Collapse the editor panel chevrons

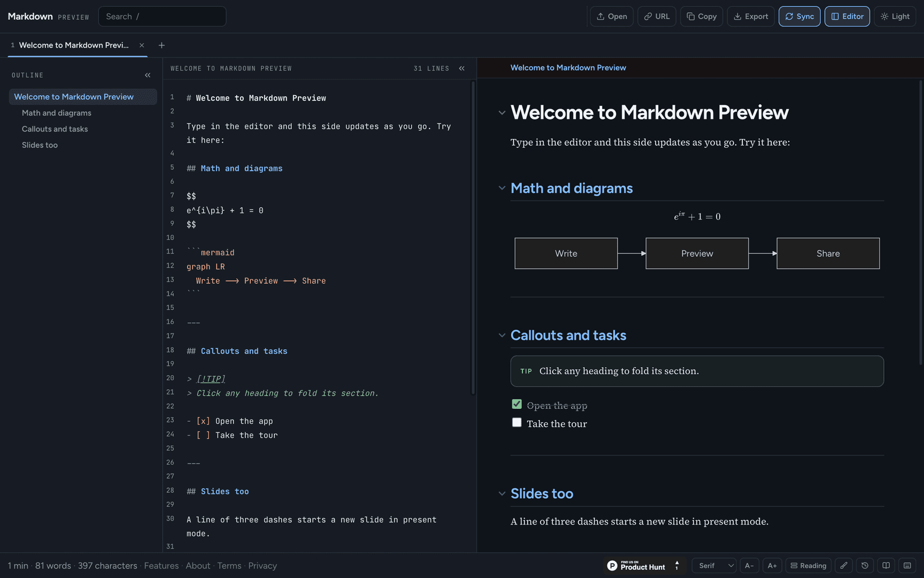point(462,69)
